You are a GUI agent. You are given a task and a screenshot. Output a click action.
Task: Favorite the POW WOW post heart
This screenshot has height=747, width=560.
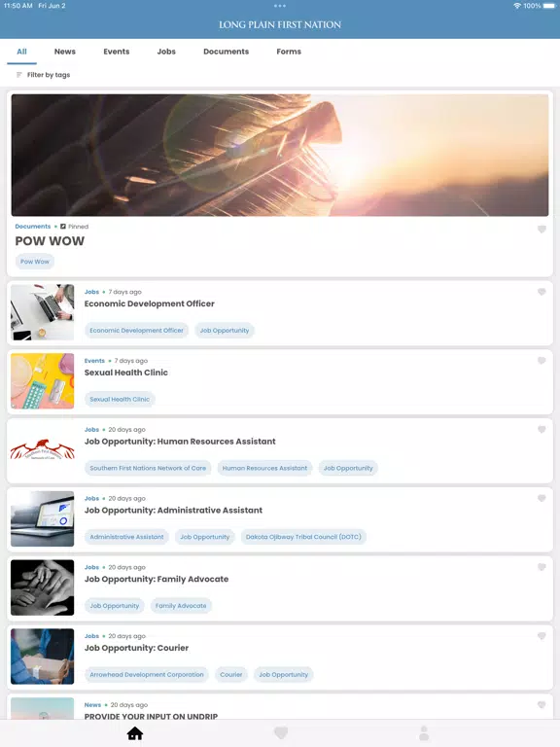click(542, 230)
